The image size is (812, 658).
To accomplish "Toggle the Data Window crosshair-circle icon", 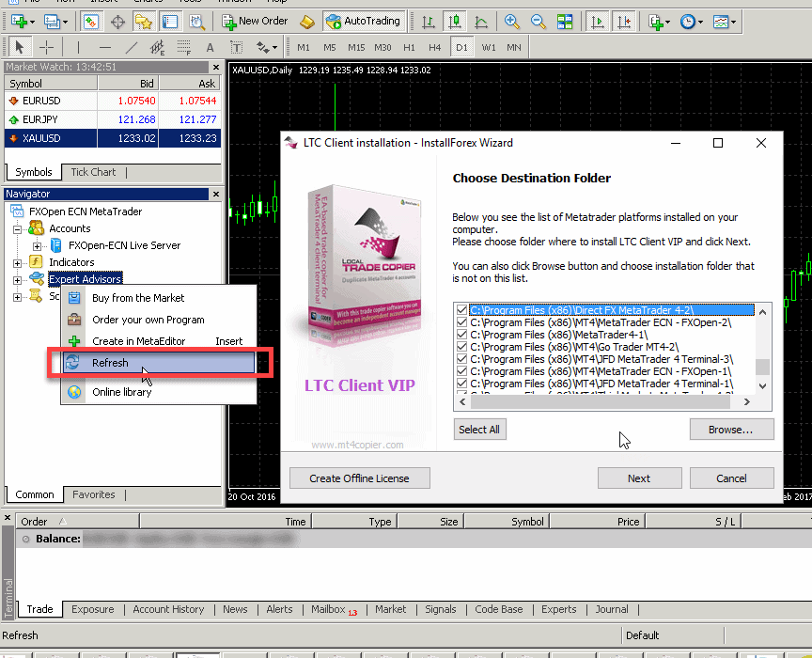I will pyautogui.click(x=117, y=22).
